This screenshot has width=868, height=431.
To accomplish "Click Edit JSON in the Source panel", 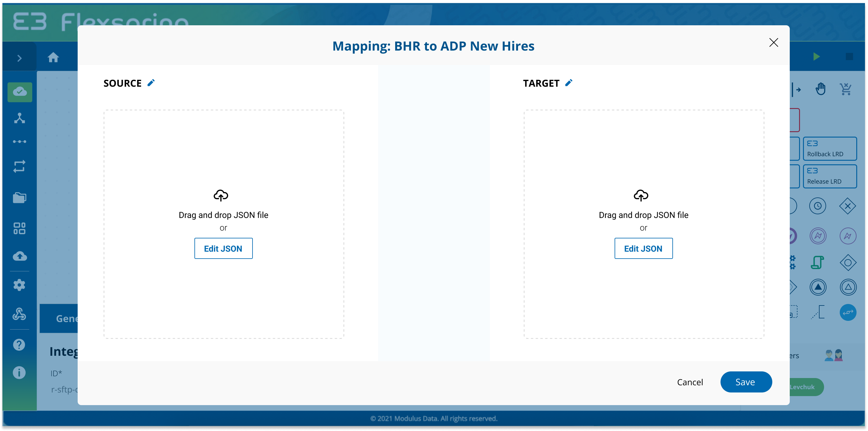I will point(223,248).
